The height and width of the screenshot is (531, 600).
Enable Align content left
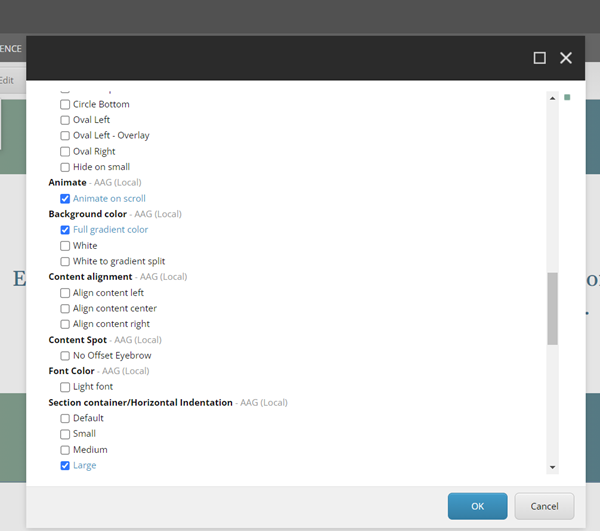coord(65,293)
